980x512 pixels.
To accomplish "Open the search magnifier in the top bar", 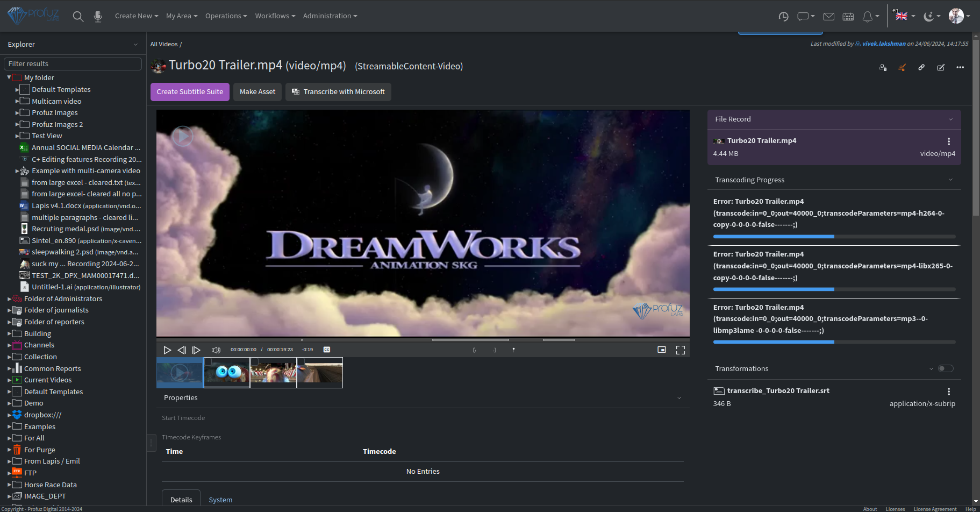I will pos(78,16).
